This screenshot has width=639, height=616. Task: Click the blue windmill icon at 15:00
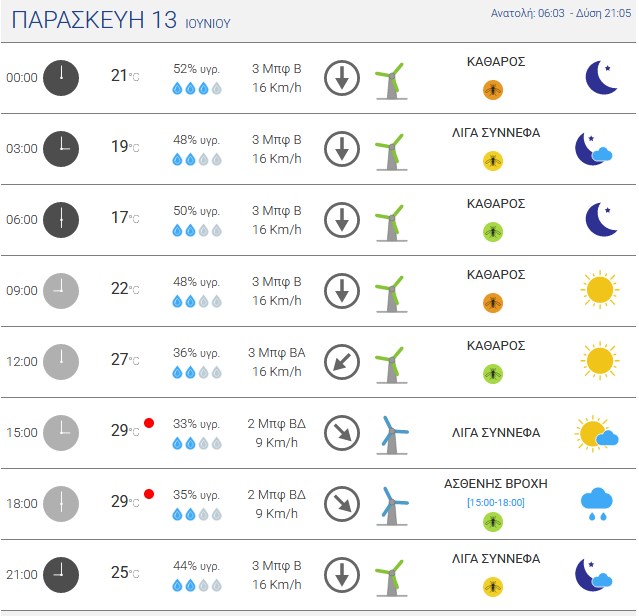[x=392, y=435]
